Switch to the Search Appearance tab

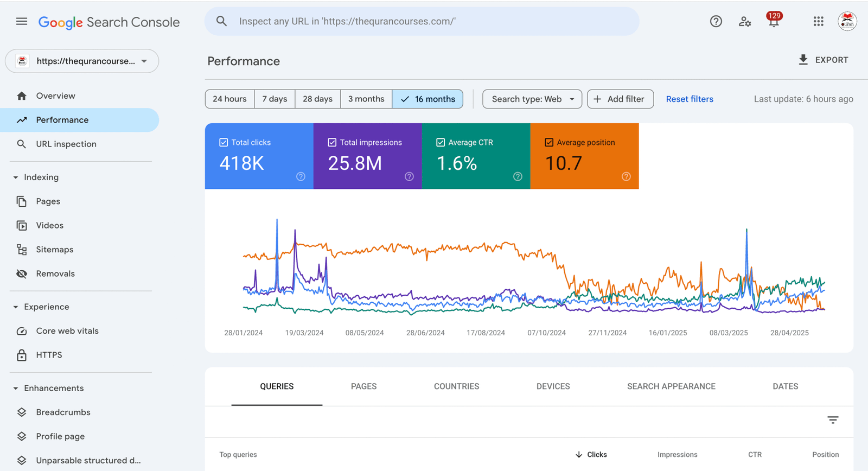(671, 386)
